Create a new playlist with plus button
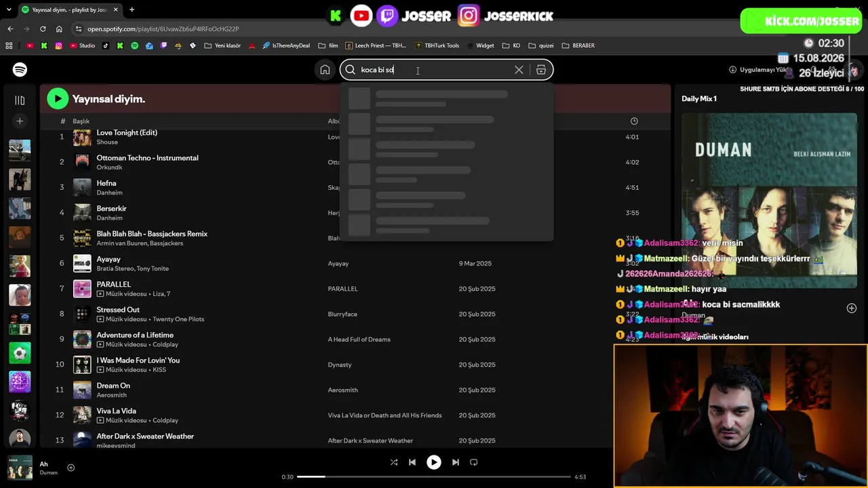 [20, 121]
